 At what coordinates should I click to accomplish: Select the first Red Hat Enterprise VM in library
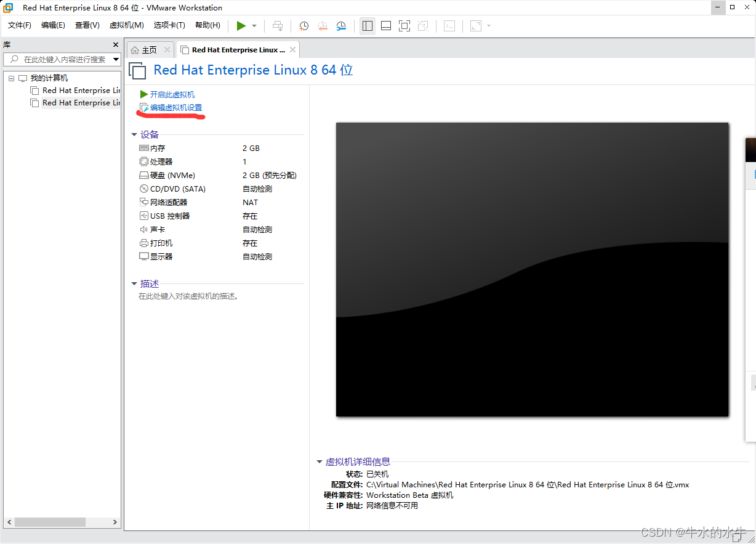click(76, 91)
